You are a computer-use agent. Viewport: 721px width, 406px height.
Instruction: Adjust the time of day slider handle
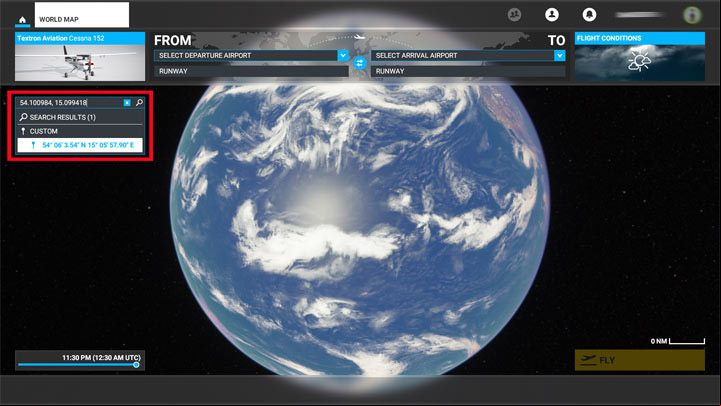[136, 365]
